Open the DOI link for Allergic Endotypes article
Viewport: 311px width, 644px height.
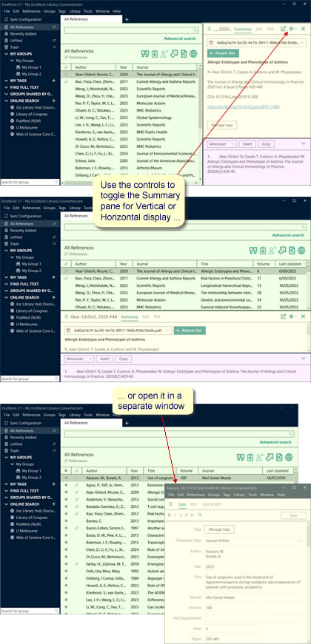tap(244, 106)
